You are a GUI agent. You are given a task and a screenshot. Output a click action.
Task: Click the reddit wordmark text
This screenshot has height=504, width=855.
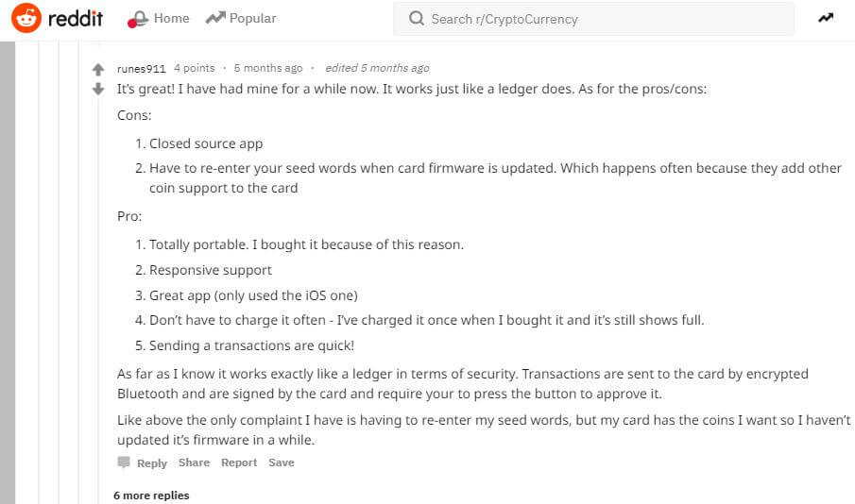tap(75, 18)
